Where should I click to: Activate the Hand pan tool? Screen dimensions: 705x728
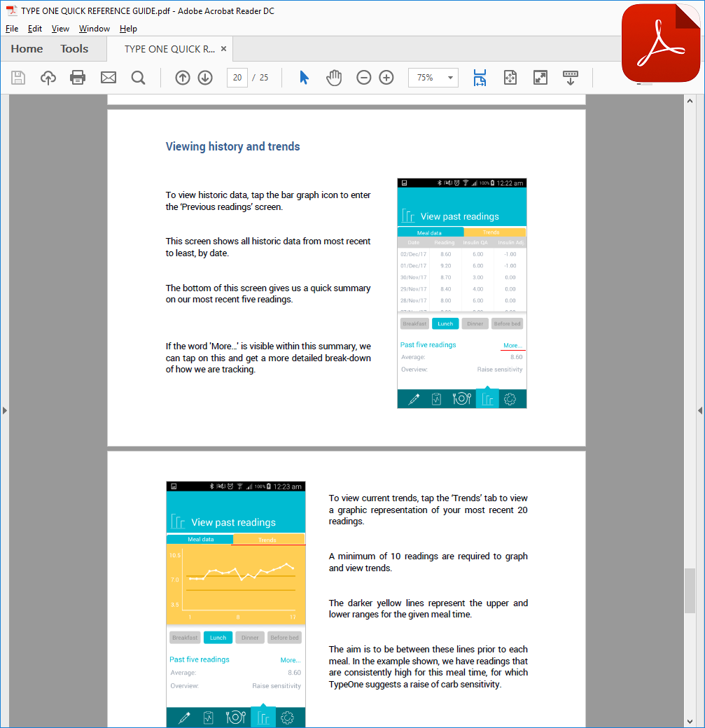pos(333,78)
